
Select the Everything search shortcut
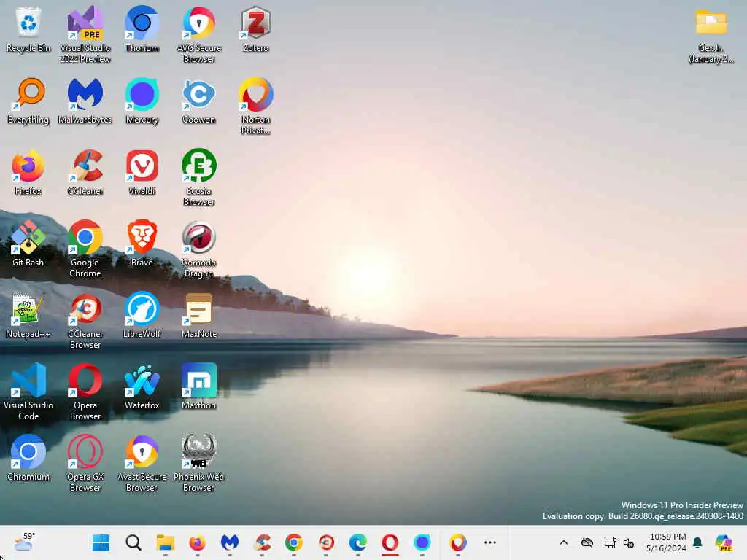coord(28,101)
